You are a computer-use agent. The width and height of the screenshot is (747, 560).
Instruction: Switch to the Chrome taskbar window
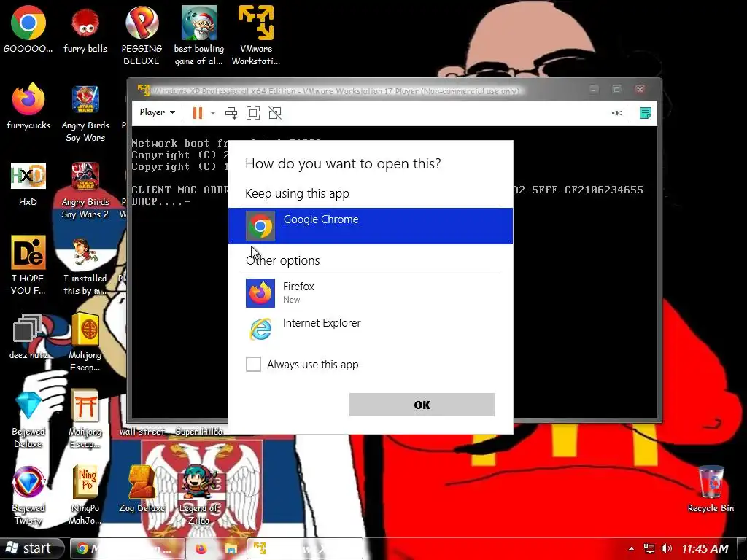(128, 548)
